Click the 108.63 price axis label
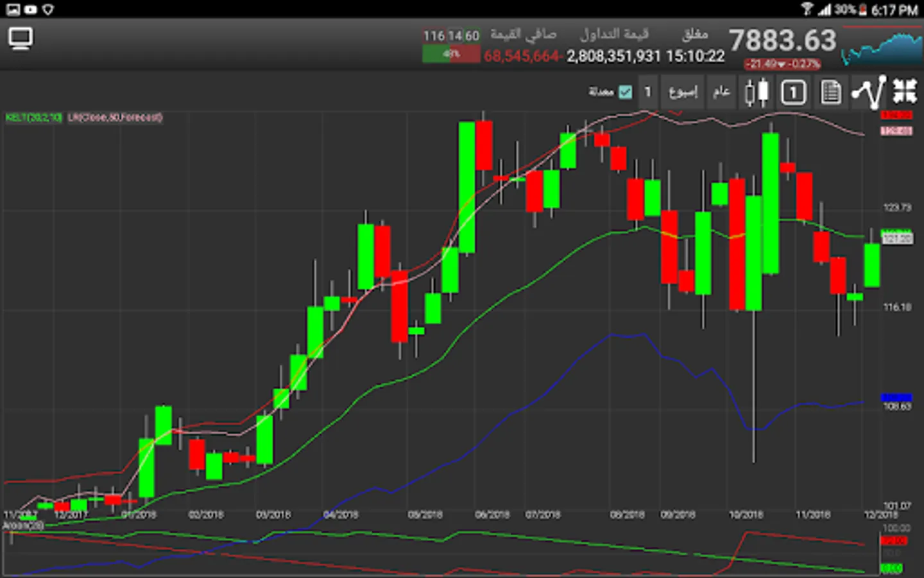The height and width of the screenshot is (578, 924). click(x=897, y=407)
